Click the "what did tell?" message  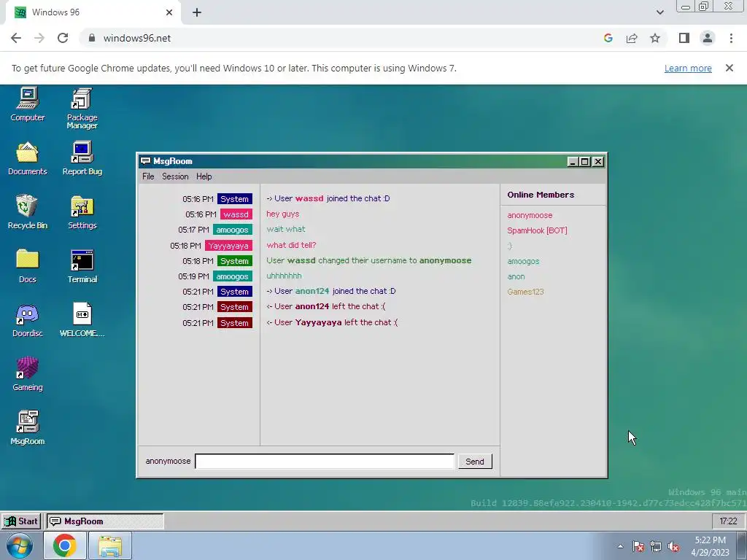[291, 245]
